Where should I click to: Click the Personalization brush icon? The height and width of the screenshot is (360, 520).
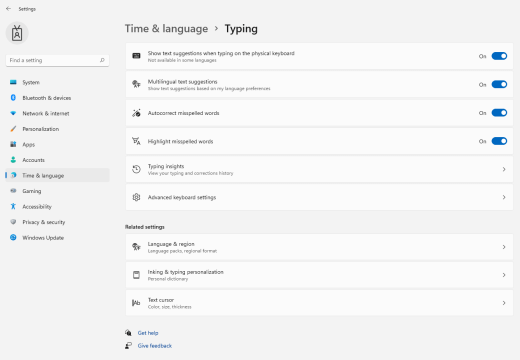[13, 129]
